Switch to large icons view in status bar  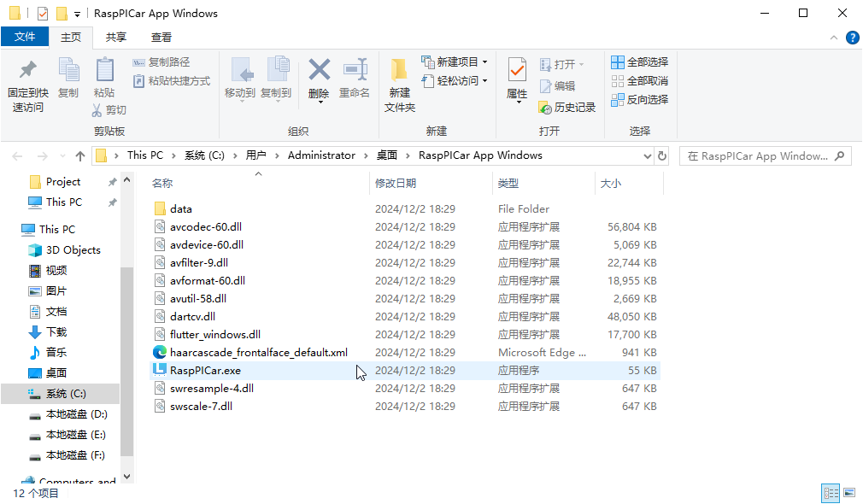click(849, 492)
